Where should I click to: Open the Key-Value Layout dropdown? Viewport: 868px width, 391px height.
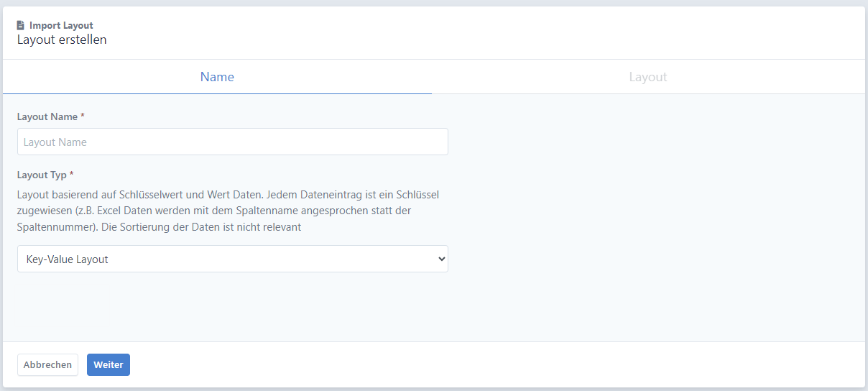233,259
